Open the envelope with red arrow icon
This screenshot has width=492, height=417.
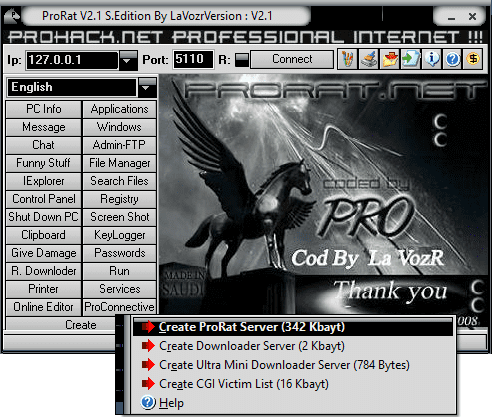[390, 60]
